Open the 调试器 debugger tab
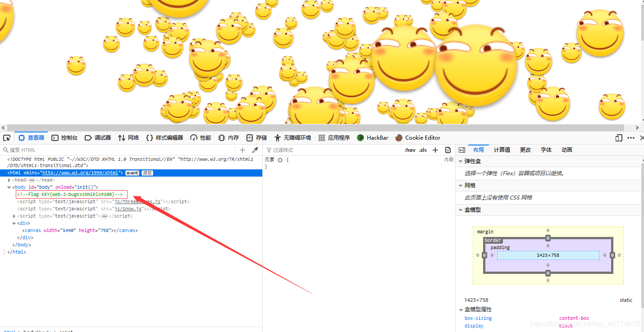Image resolution: width=644 pixels, height=332 pixels. (x=98, y=138)
